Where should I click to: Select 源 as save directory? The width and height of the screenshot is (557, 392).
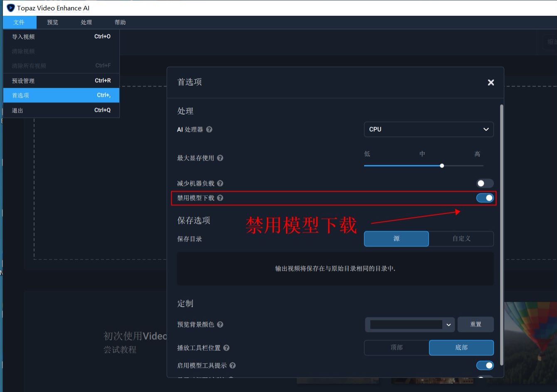397,239
